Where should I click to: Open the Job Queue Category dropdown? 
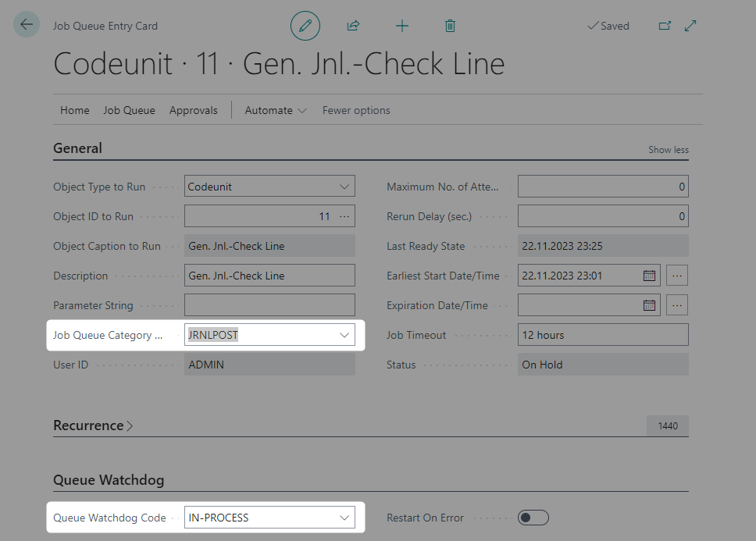(x=344, y=334)
